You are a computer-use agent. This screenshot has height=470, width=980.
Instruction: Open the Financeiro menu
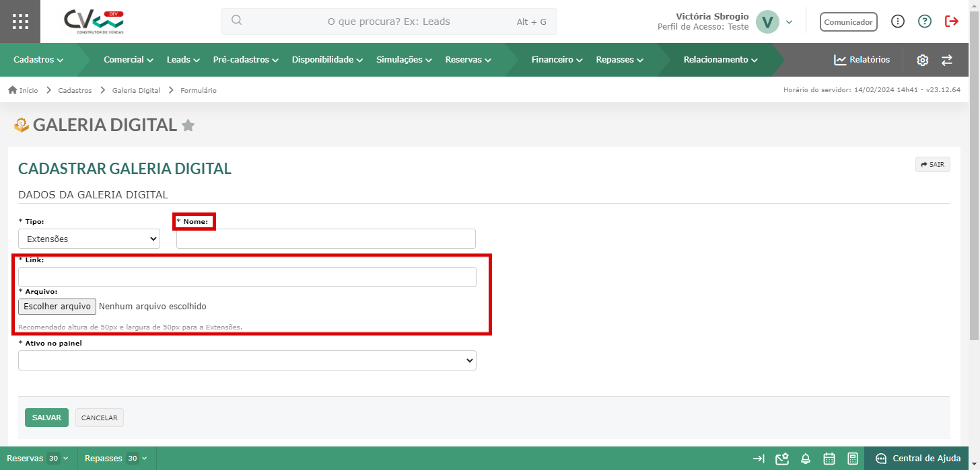pyautogui.click(x=557, y=60)
